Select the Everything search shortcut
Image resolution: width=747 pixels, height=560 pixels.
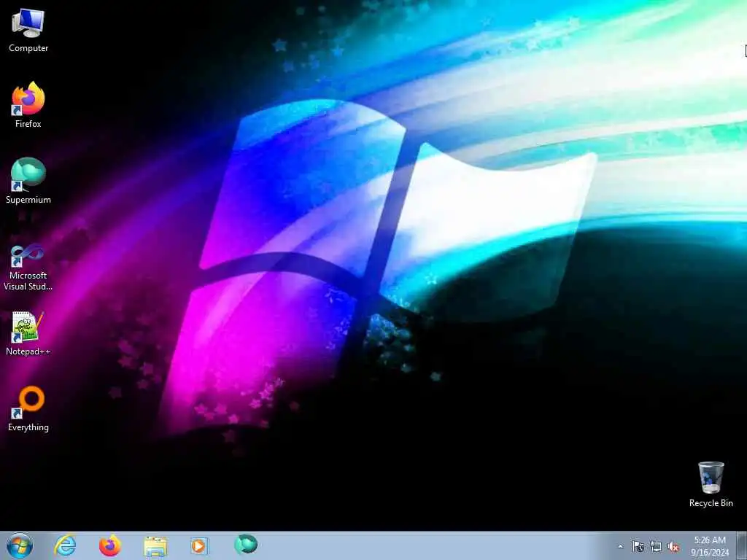click(x=28, y=408)
